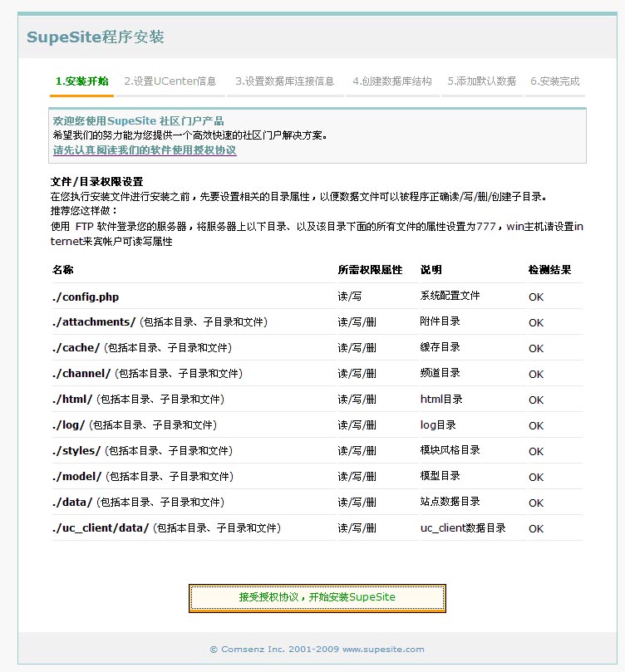Click the ./model/ directory name
Viewport: 625px width, 672px height.
click(76, 476)
